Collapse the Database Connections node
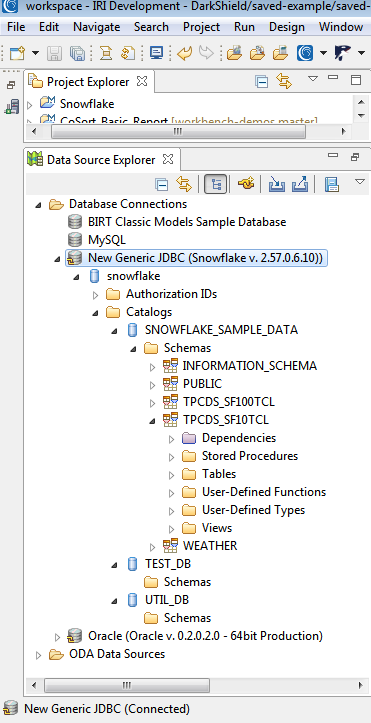This screenshot has width=371, height=723. coord(38,204)
